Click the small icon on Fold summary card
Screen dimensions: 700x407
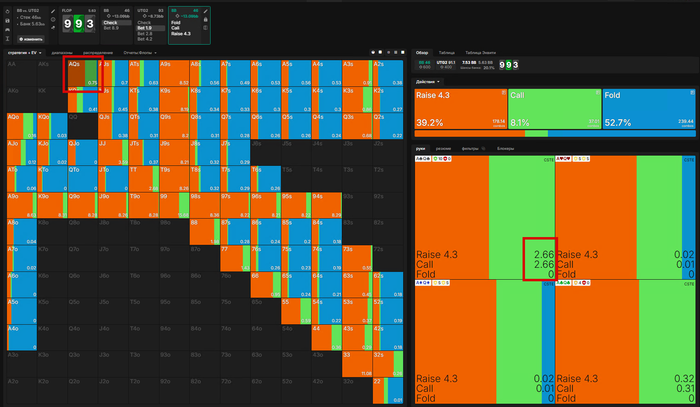click(692, 93)
